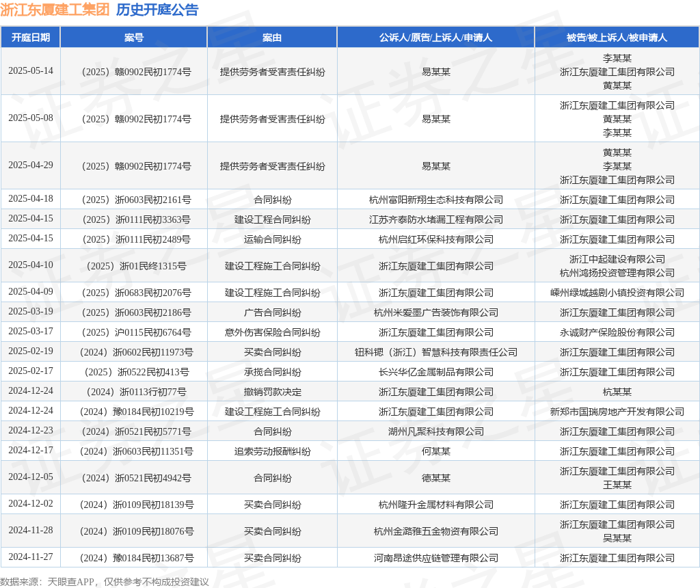The height and width of the screenshot is (588, 700).
Task: Click plaintiff 何某某
Action: 435,451
